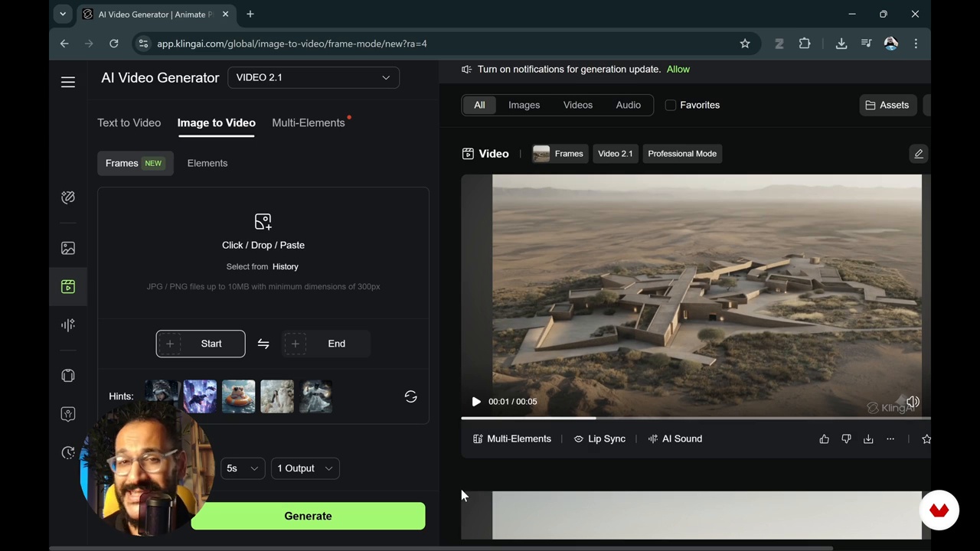This screenshot has height=551, width=980.
Task: Click the upload image icon above Click / Drop / Paste
Action: (263, 222)
